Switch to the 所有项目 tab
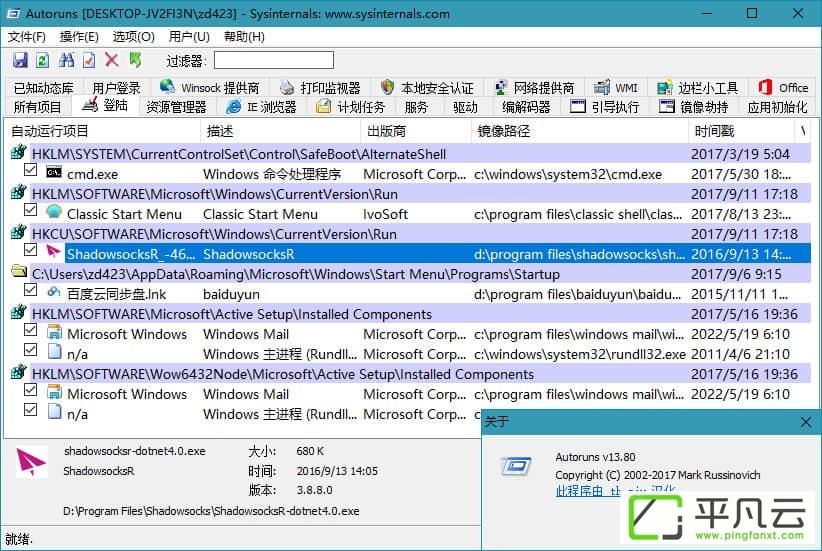 [38, 107]
